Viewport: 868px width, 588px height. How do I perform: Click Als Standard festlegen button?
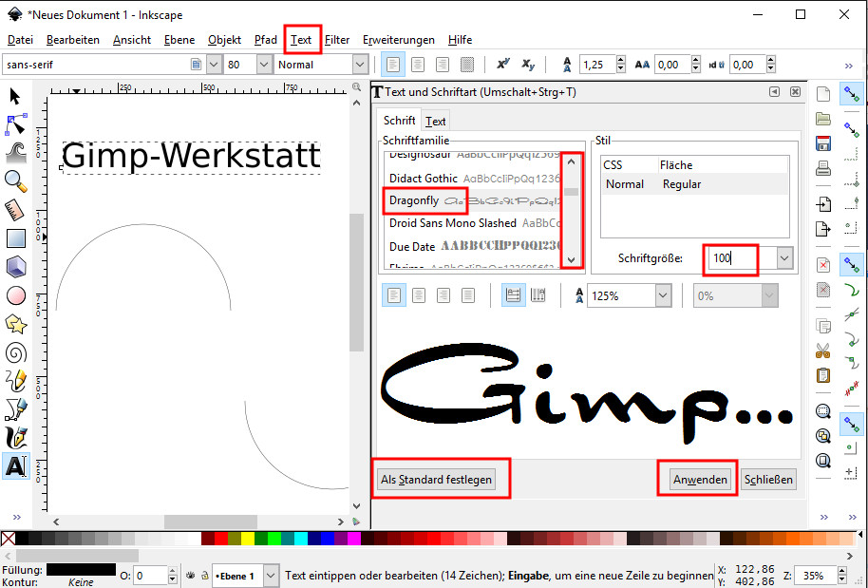436,480
